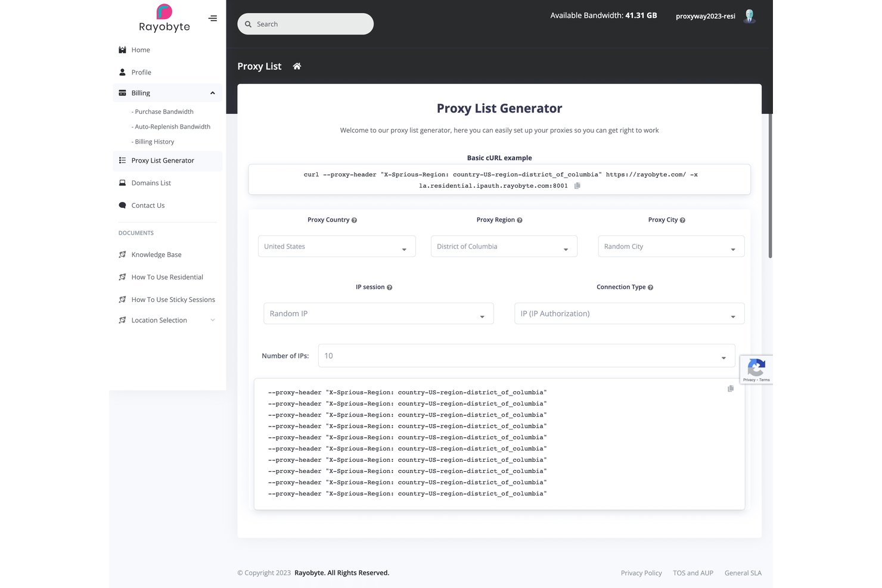
Task: Click the How To Use Sticky Sessions icon
Action: [x=122, y=300]
